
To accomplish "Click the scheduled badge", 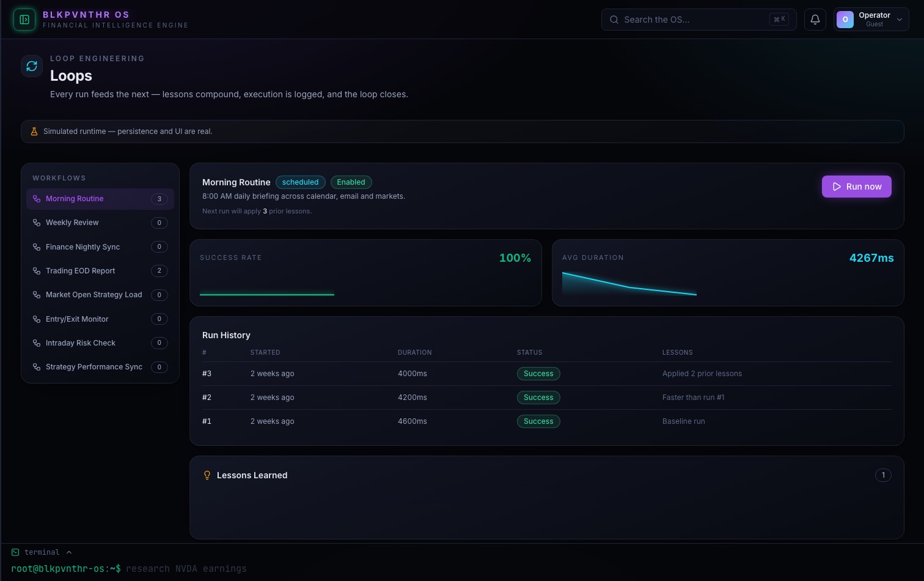I will (300, 182).
